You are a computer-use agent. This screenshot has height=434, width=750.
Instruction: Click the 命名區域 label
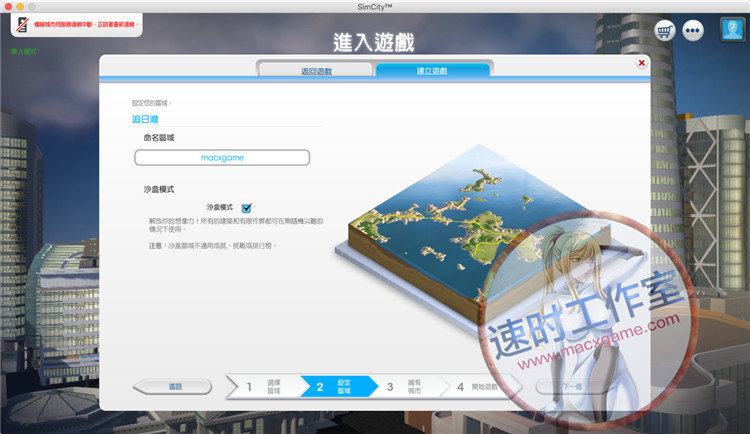pyautogui.click(x=159, y=138)
